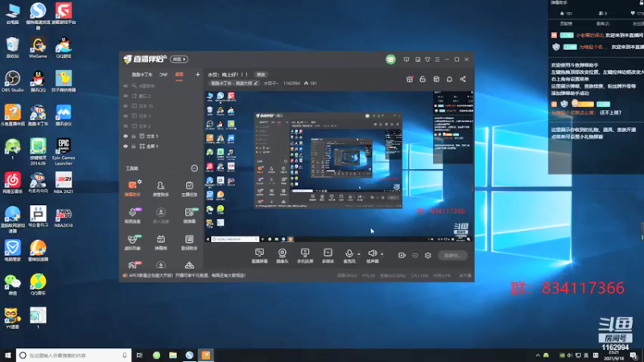Toggle lock on 文本 1 layer
644x362 pixels.
[x=134, y=136]
